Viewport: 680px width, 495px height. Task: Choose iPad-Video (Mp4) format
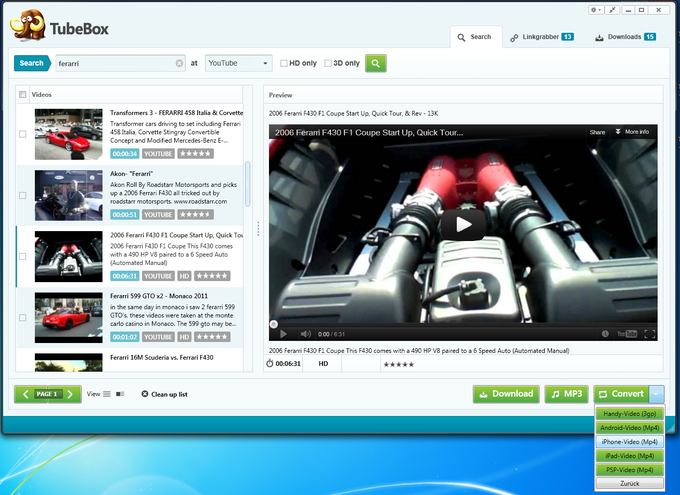pyautogui.click(x=629, y=456)
